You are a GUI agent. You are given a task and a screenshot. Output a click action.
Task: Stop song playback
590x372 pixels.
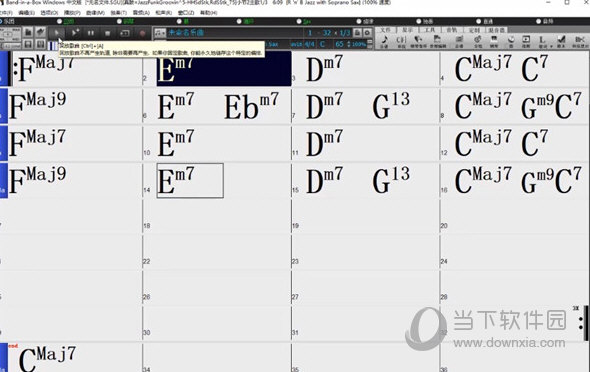click(108, 33)
